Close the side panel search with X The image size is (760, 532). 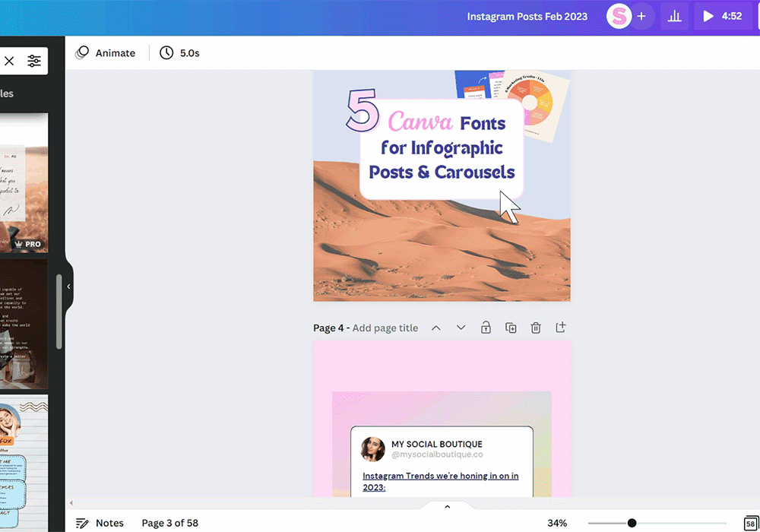(x=9, y=61)
